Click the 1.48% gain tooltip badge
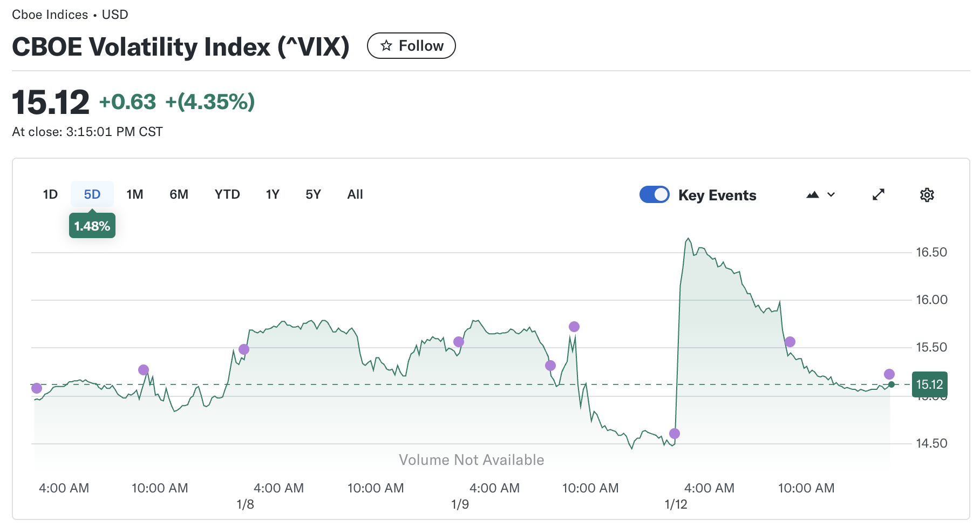This screenshot has width=980, height=527. [92, 226]
